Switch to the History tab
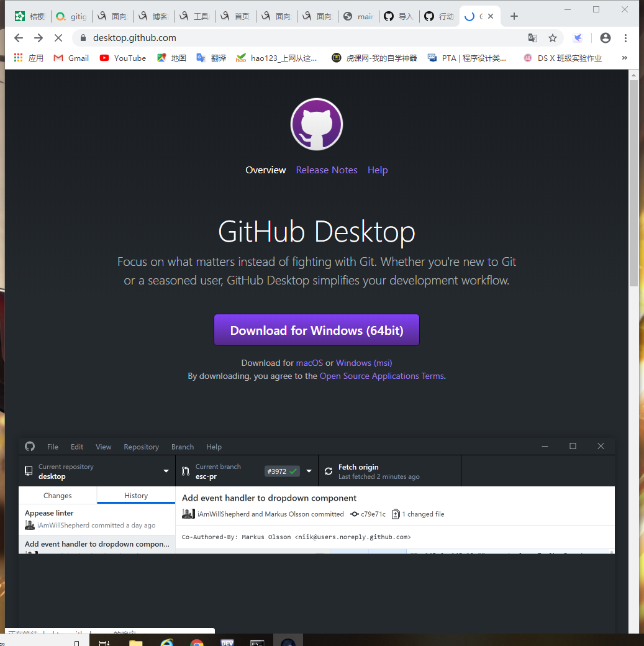Viewport: 644px width, 646px height. pos(136,495)
